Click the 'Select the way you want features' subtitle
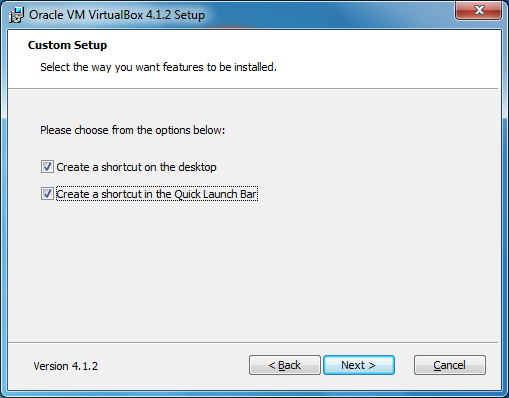The height and width of the screenshot is (398, 509). point(158,67)
